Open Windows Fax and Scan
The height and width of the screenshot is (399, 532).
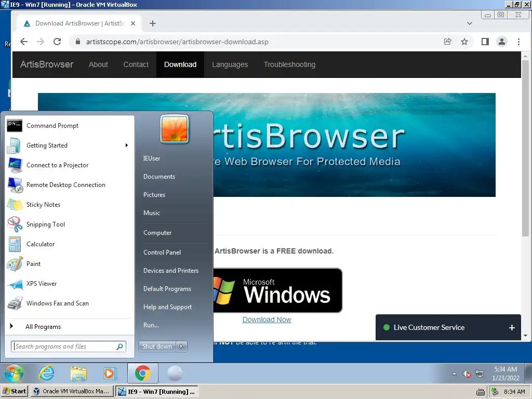70,303
